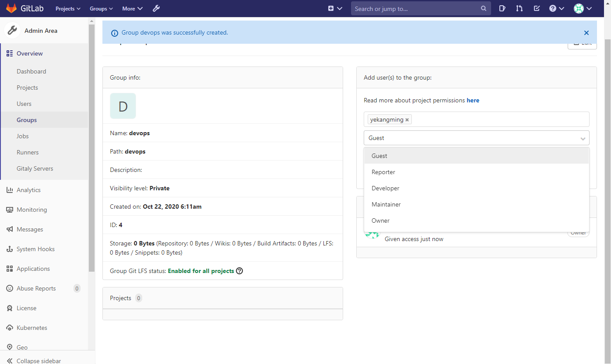Click the GitLab fox logo
Viewport: 611px width, 364px height.
[11, 8]
